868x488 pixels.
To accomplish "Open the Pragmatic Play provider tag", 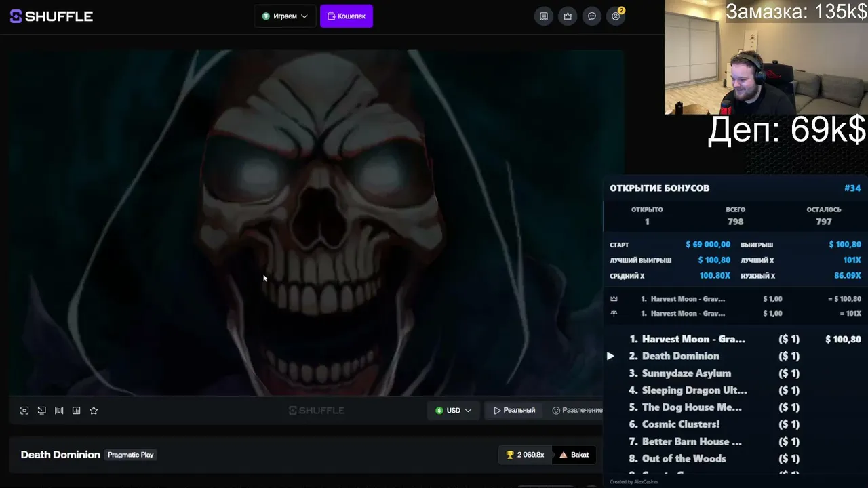I will pos(131,455).
